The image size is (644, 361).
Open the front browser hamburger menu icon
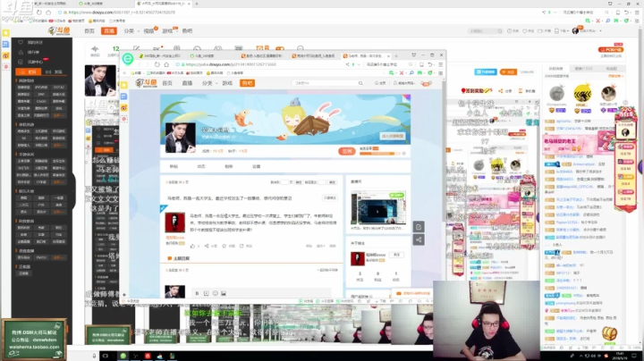point(441,64)
